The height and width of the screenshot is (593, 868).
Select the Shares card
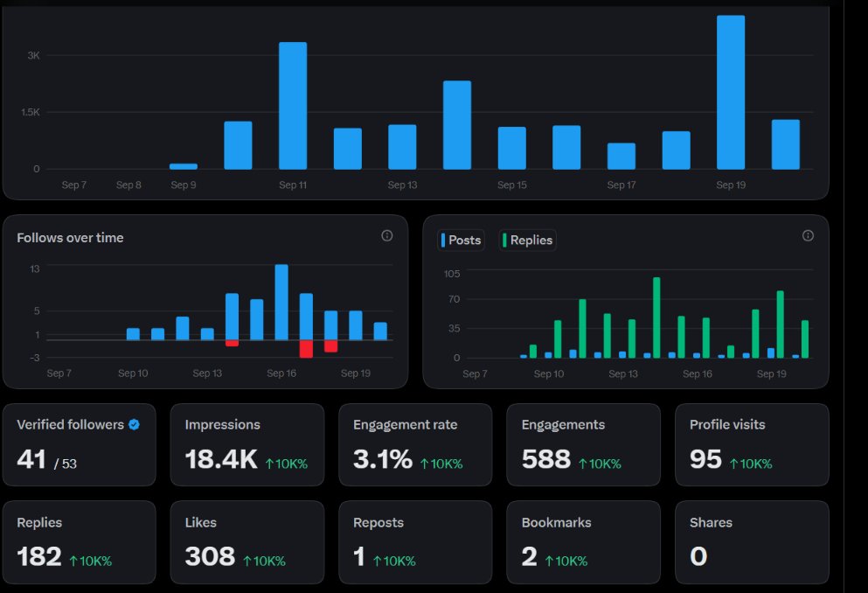(752, 542)
